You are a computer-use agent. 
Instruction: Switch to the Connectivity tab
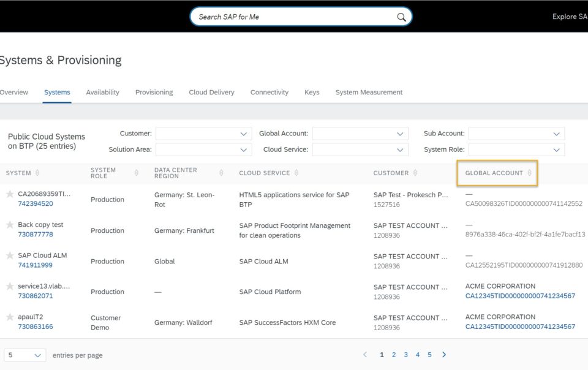[269, 92]
